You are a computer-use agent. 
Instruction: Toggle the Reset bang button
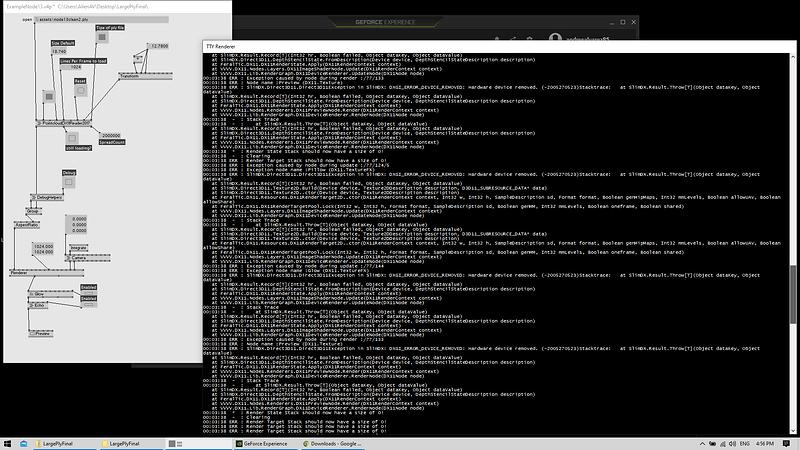(81, 90)
